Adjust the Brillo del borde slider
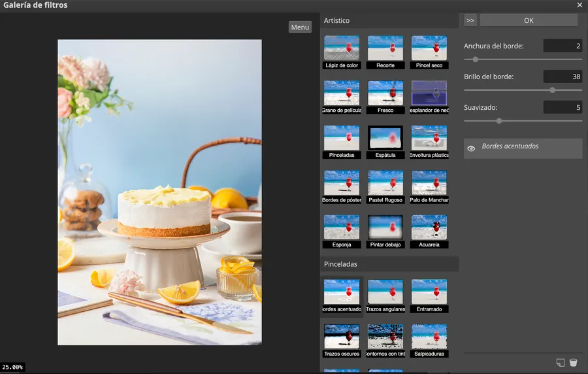 pos(553,90)
